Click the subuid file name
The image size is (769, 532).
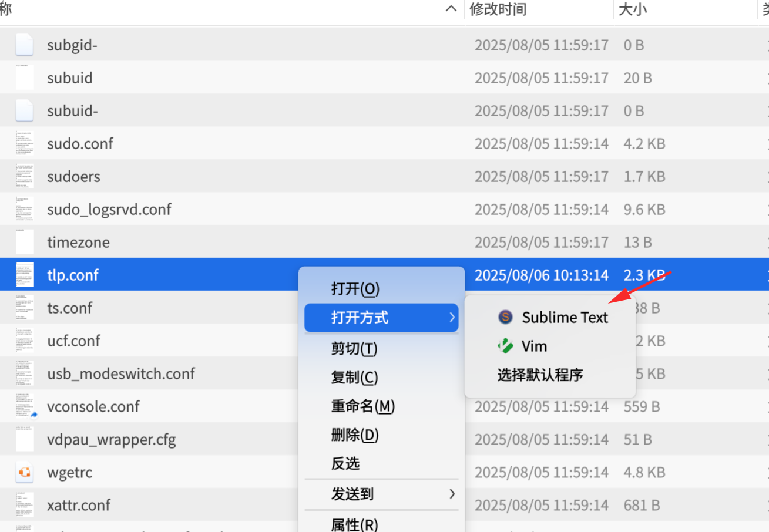point(70,78)
